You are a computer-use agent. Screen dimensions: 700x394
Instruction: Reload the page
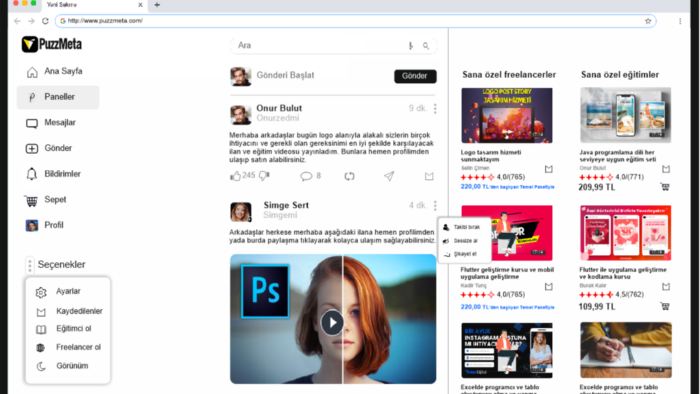pyautogui.click(x=45, y=21)
